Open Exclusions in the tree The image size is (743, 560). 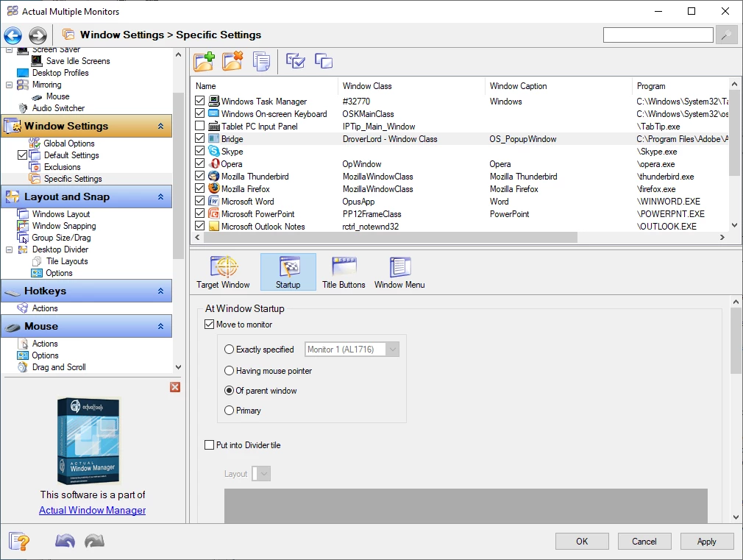62,167
